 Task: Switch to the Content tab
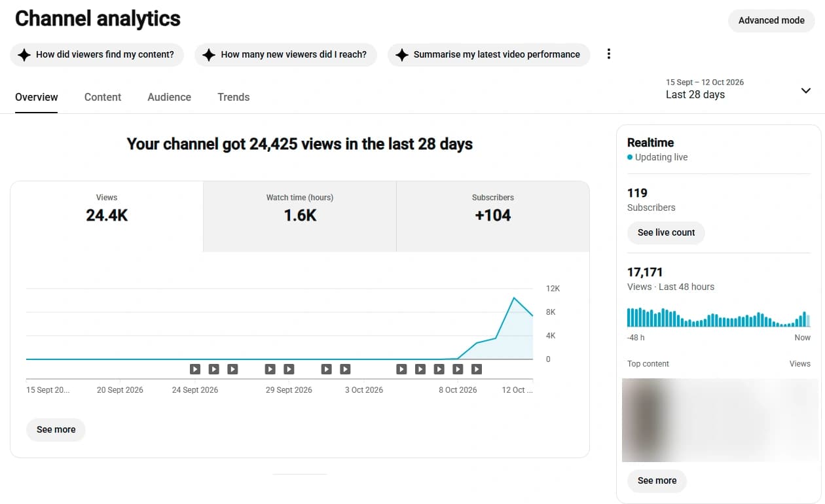click(x=103, y=97)
